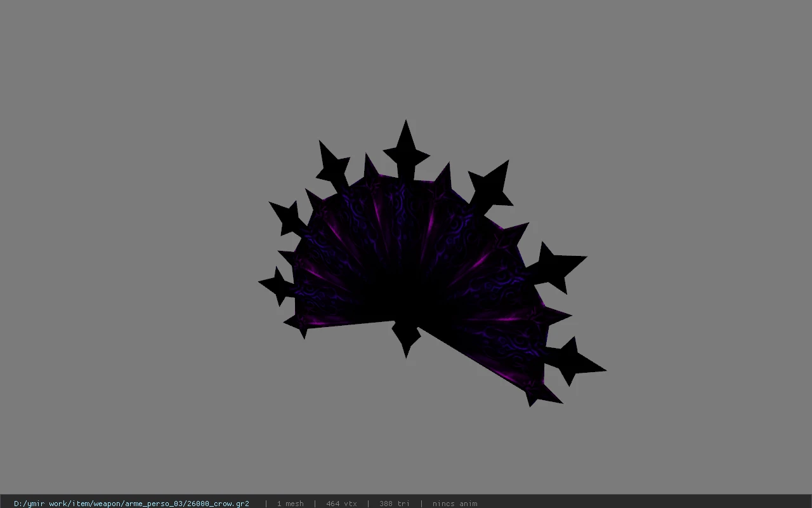Click the '388 tri' triangle count
Image resolution: width=812 pixels, height=508 pixels.
click(395, 504)
